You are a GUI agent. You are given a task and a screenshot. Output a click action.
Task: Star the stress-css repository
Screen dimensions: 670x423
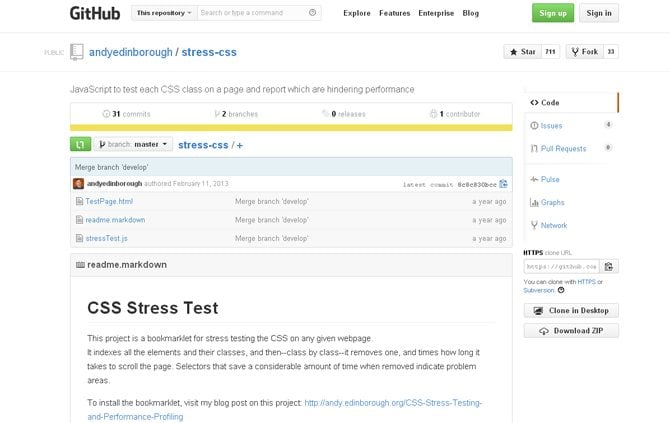pos(523,52)
